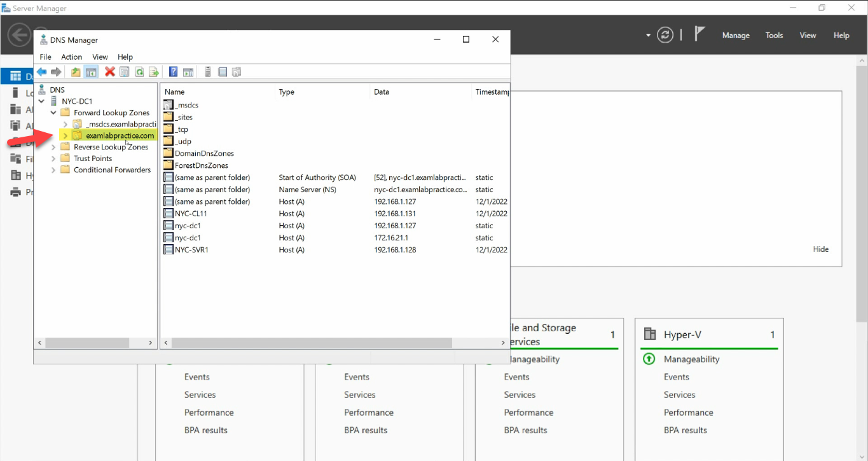Open the File menu in DNS Manager
This screenshot has height=461, width=868.
[x=45, y=57]
